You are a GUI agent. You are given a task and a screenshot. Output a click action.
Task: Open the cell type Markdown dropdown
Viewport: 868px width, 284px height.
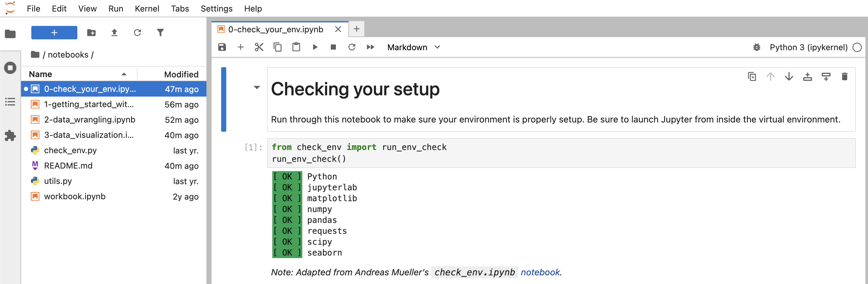click(414, 47)
